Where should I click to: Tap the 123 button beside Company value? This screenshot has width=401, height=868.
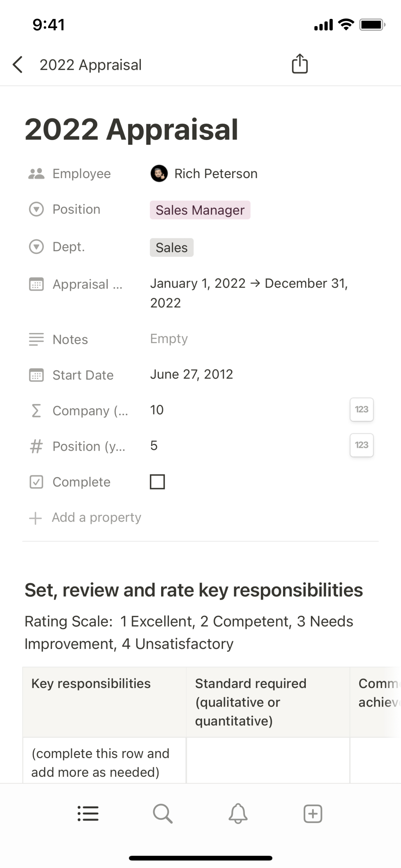(361, 409)
